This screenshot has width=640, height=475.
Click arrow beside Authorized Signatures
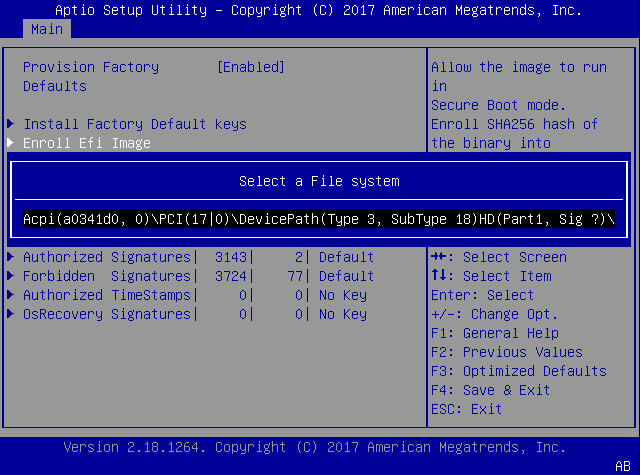[11, 256]
